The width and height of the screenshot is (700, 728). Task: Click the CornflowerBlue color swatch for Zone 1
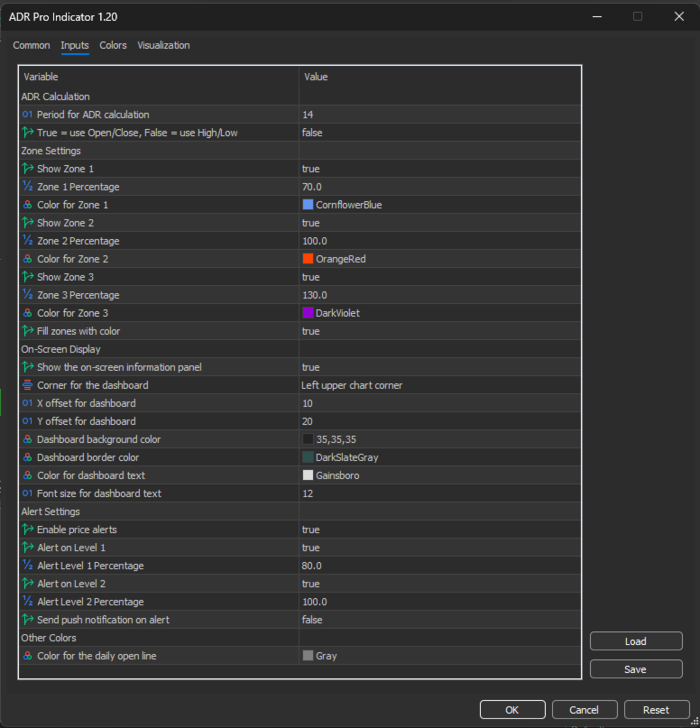tap(307, 205)
